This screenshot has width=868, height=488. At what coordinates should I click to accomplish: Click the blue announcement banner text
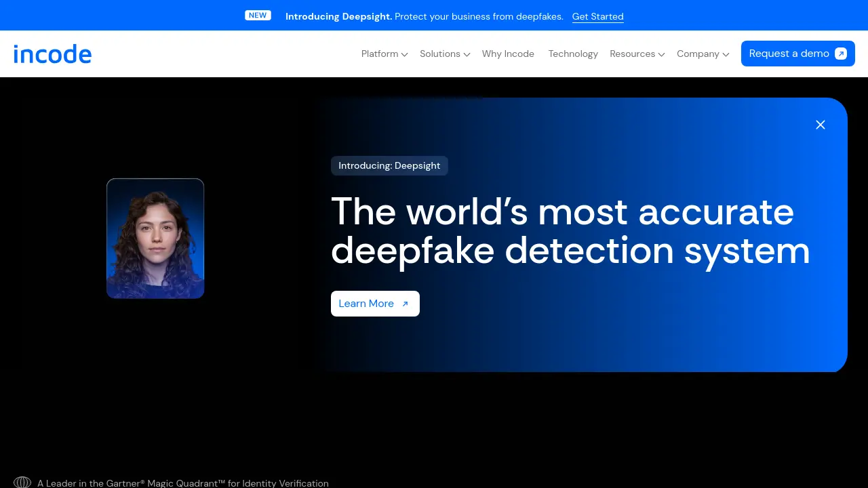point(425,16)
